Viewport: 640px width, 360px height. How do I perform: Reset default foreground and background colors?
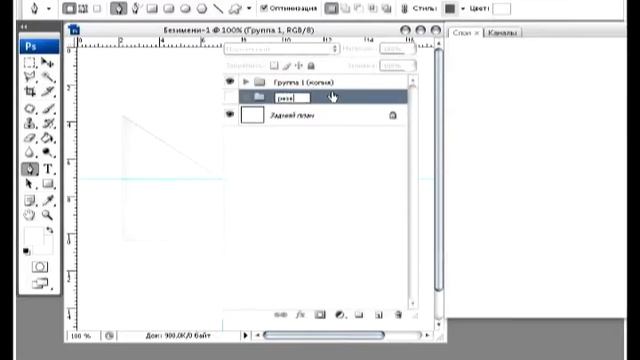click(27, 251)
